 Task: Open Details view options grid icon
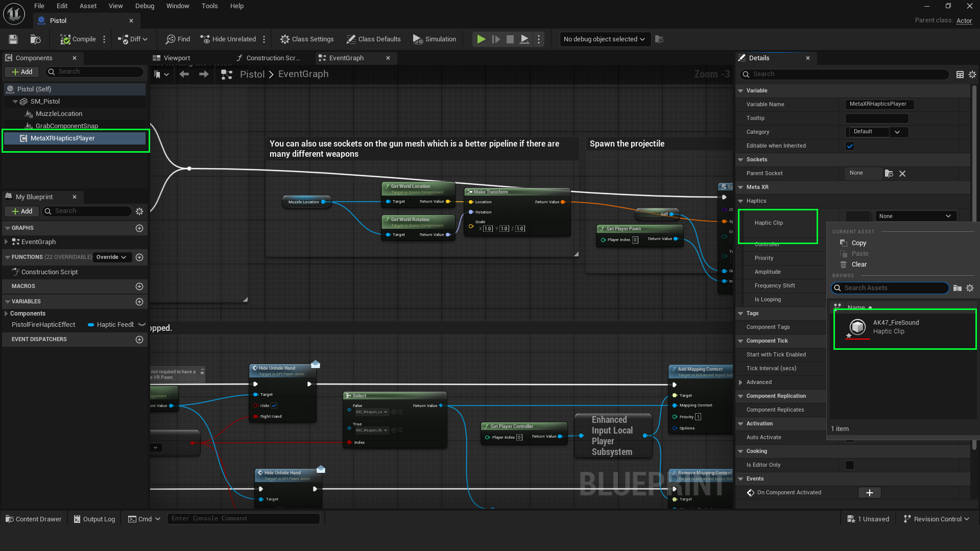[x=960, y=75]
